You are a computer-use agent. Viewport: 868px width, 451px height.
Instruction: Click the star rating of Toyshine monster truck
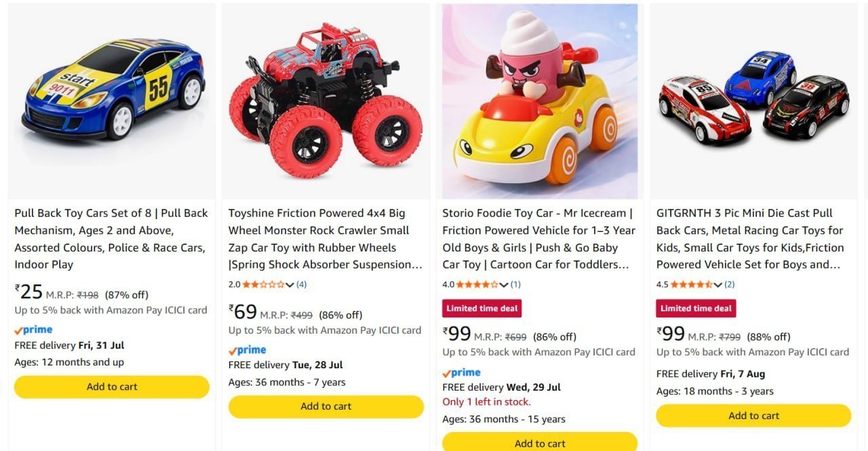[x=264, y=284]
